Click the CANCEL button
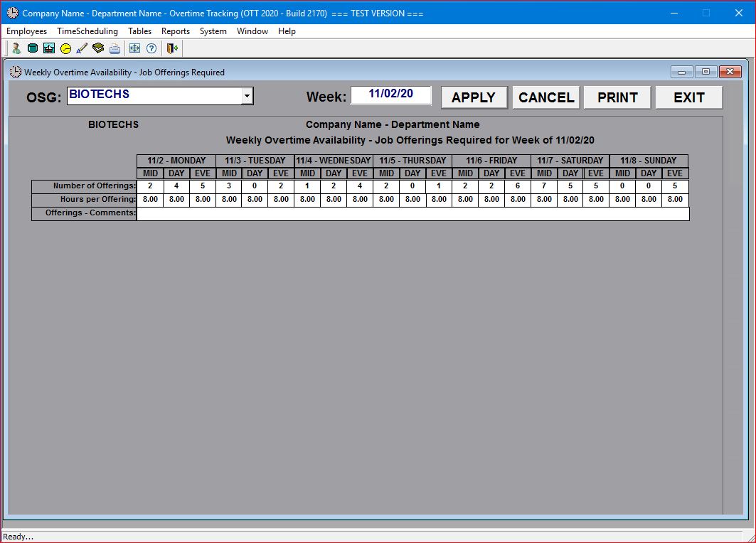 click(545, 97)
